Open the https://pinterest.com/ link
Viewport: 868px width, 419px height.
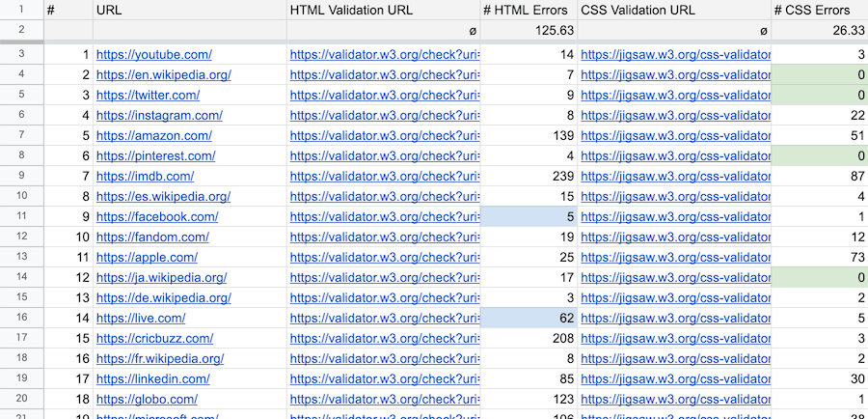[x=155, y=155]
